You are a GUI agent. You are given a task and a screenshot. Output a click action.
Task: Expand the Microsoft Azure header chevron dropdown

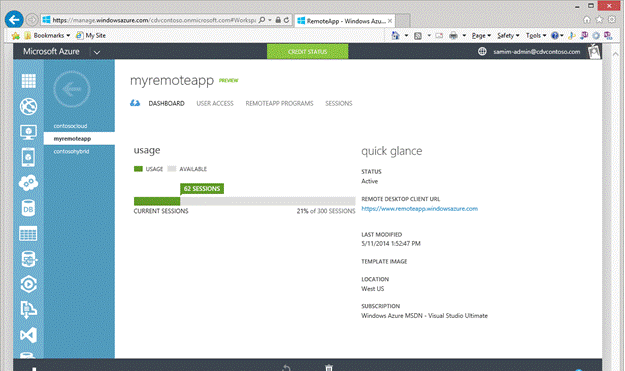coord(97,52)
